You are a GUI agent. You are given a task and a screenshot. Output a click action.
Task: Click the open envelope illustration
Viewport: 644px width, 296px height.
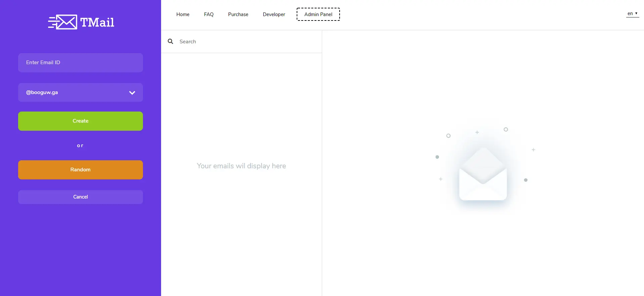pyautogui.click(x=483, y=174)
